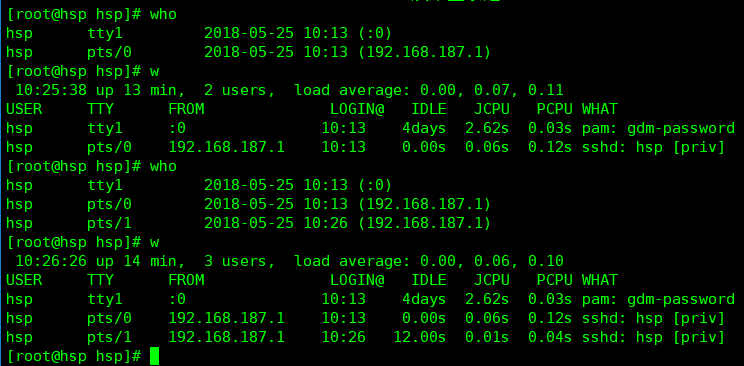Click the "WHAT" header under the 14 min uptime line
The height and width of the screenshot is (366, 744).
(600, 280)
